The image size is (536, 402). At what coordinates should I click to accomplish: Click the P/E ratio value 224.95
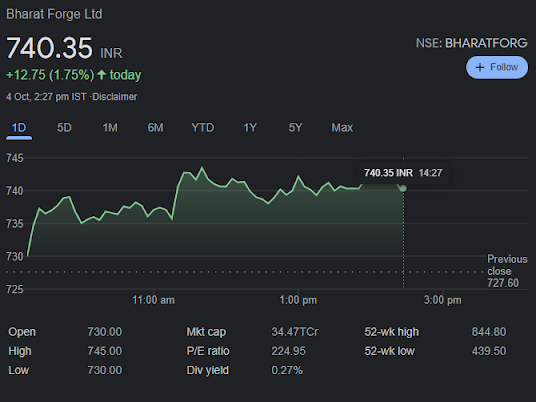[x=289, y=351]
